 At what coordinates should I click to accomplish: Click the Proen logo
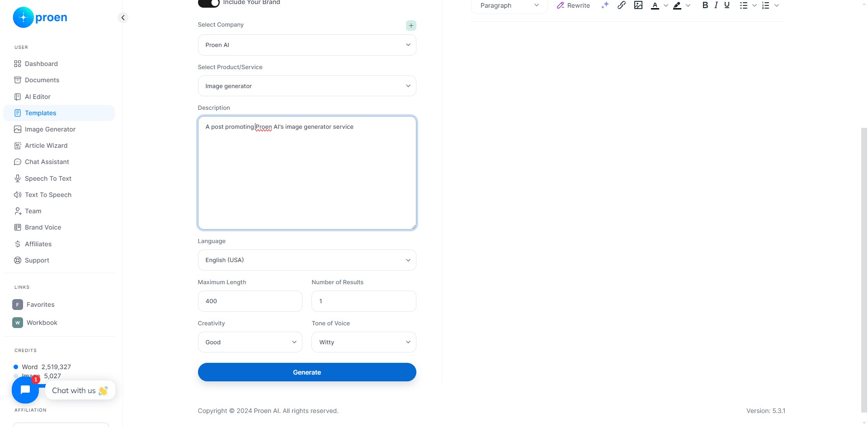[x=40, y=18]
